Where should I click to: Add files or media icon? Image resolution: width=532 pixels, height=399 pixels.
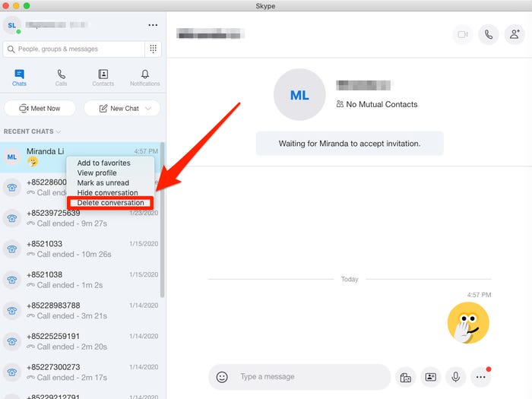tap(405, 377)
